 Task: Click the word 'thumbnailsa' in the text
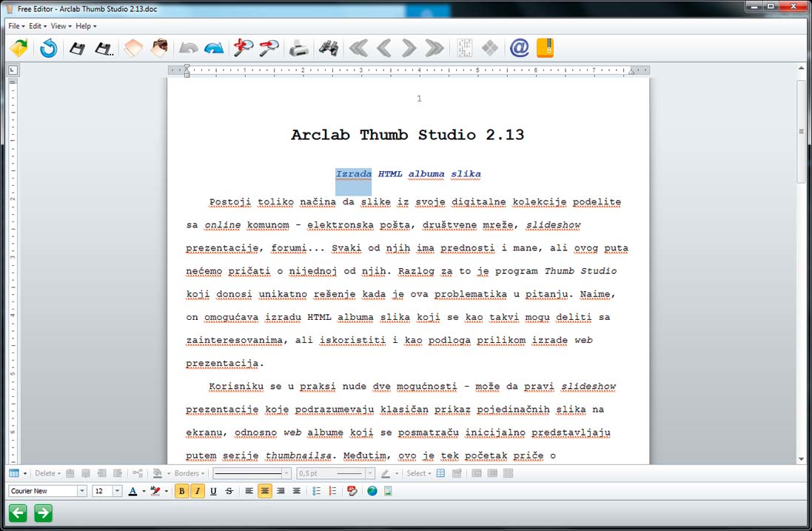click(298, 456)
